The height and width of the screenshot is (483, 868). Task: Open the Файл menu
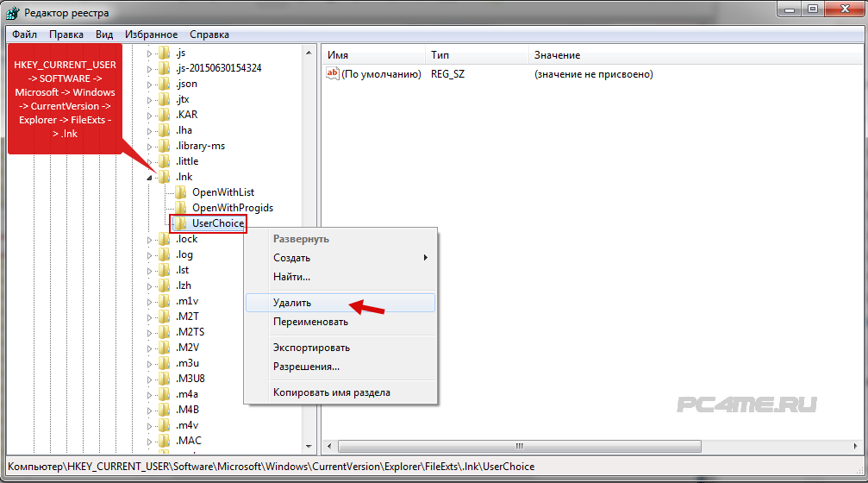[x=24, y=34]
